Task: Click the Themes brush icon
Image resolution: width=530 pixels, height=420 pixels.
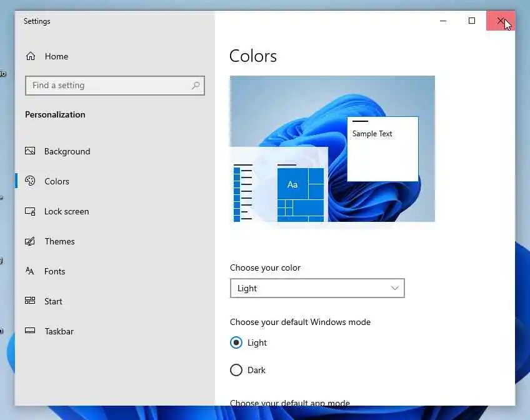Action: click(30, 241)
